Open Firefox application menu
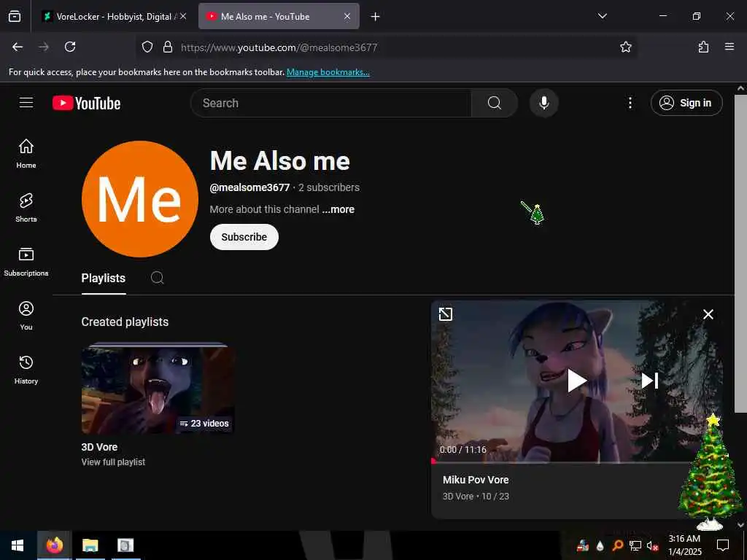 [729, 47]
